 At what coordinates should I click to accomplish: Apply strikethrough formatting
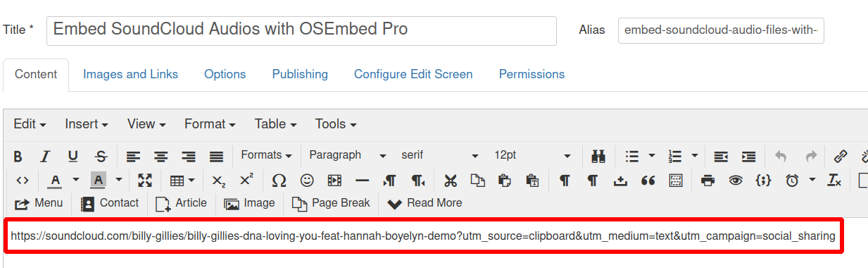pyautogui.click(x=101, y=156)
